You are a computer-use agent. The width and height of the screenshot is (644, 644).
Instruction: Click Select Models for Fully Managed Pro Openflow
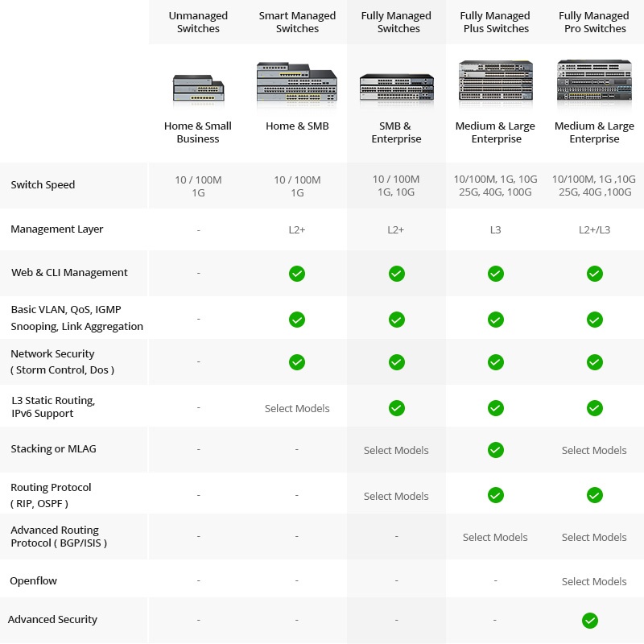(x=594, y=581)
